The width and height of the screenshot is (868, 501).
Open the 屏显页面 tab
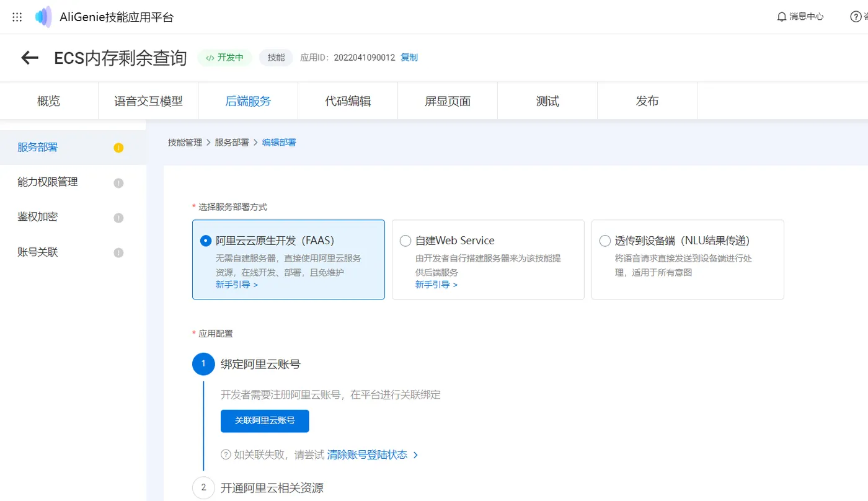pyautogui.click(x=448, y=101)
